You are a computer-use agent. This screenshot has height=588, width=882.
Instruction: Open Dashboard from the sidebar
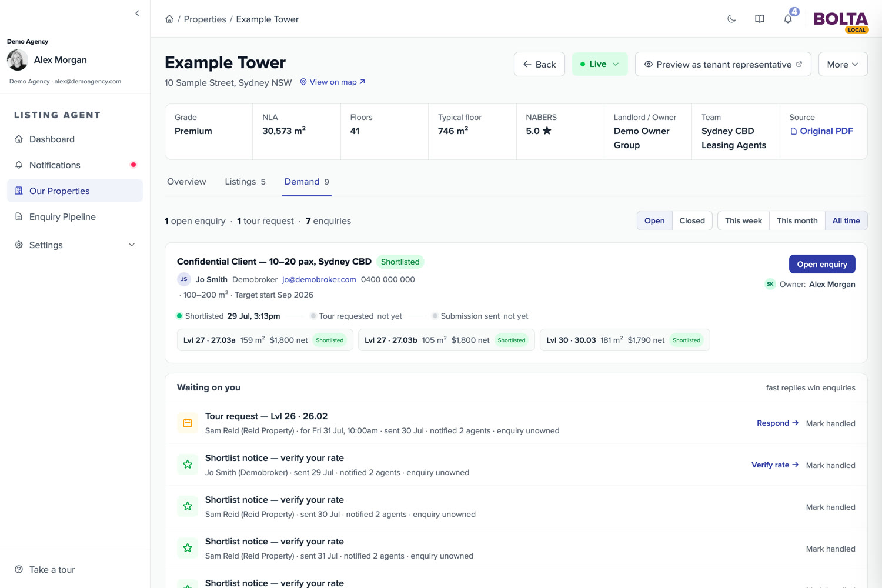tap(75, 139)
